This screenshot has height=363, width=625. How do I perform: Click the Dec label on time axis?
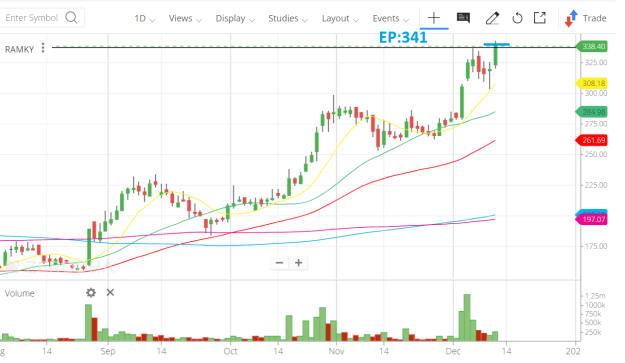(x=453, y=351)
